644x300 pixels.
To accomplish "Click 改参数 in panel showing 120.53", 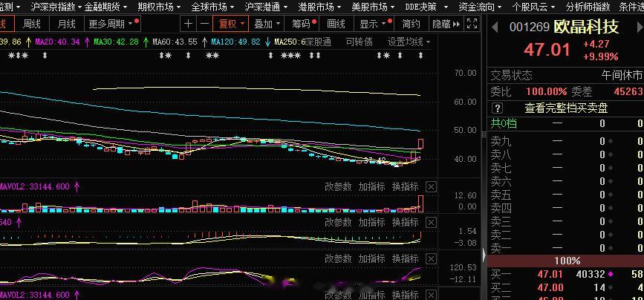I will pyautogui.click(x=338, y=258).
